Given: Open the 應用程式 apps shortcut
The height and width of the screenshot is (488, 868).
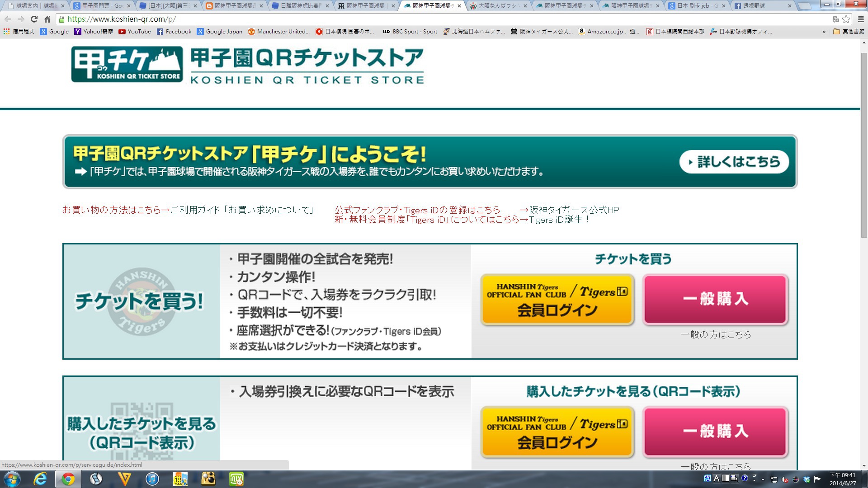Looking at the screenshot, I should [x=19, y=31].
